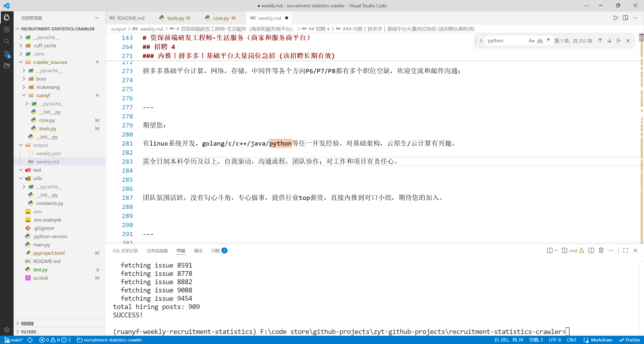Kill the terminal with the trash icon
The width and height of the screenshot is (644, 344).
tap(601, 250)
